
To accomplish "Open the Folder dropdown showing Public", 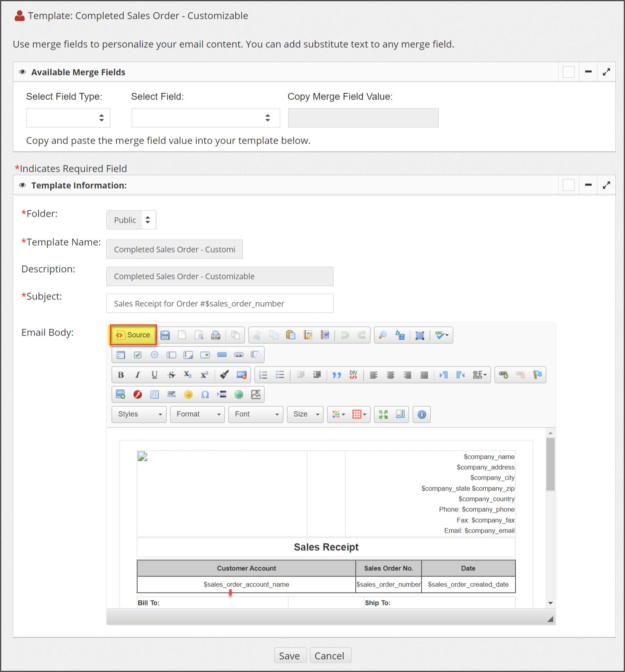I will 131,220.
